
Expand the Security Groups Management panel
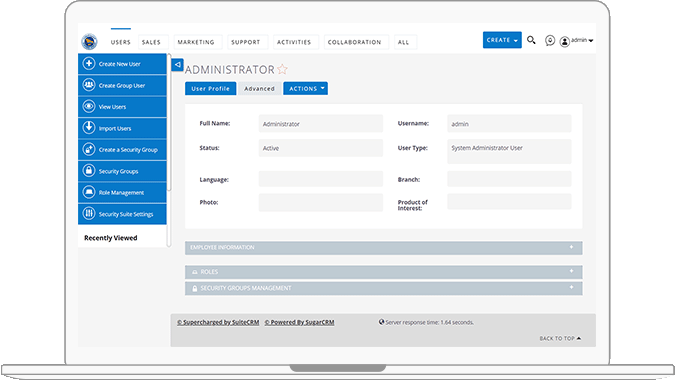tap(384, 288)
